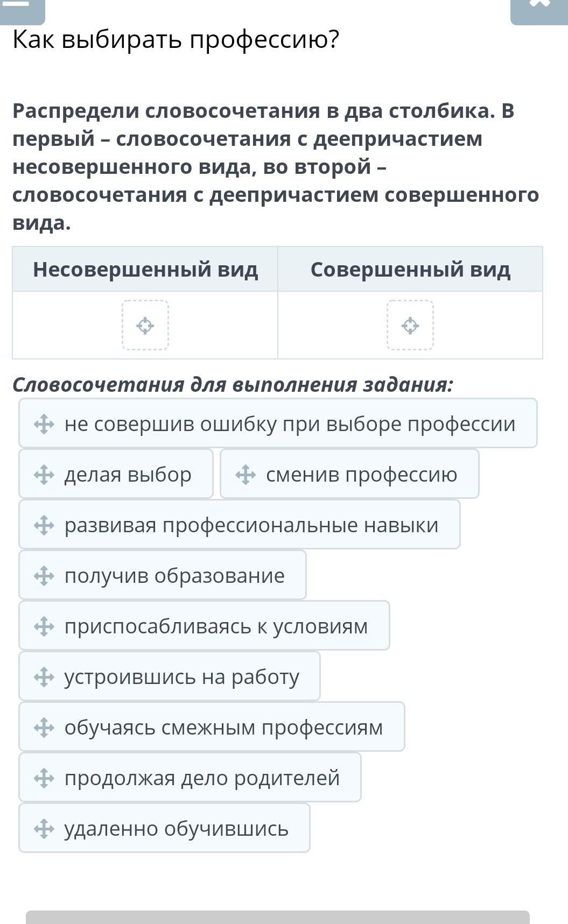Select the phrase 'обучаясь смежным профессиям'
Viewport: 568px width, 924px height.
[223, 728]
